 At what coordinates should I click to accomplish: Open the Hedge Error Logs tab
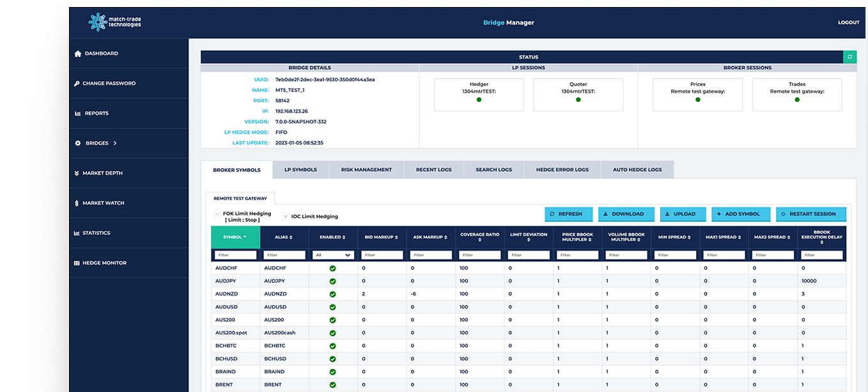tap(562, 170)
